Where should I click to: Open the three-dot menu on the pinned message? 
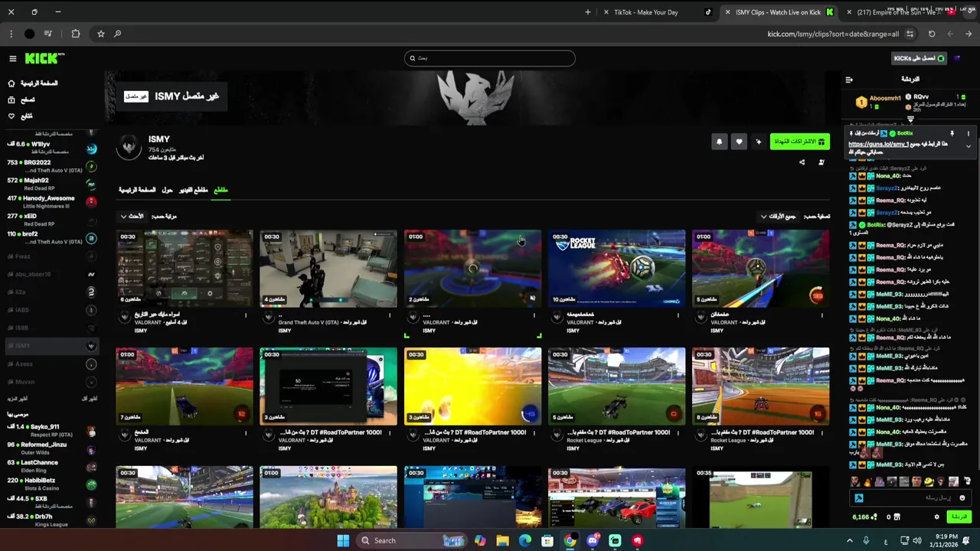968,134
